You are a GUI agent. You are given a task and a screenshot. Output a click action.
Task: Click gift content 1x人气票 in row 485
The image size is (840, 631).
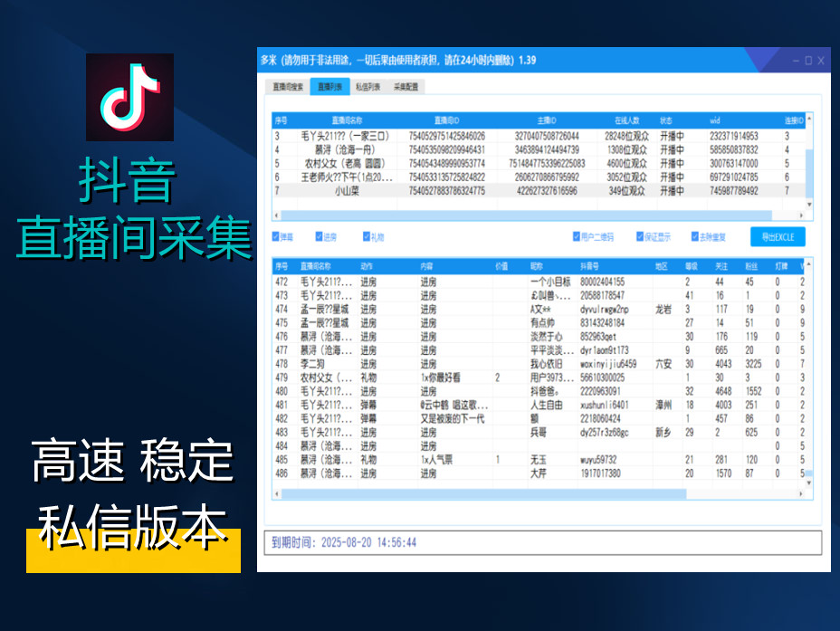click(x=436, y=460)
